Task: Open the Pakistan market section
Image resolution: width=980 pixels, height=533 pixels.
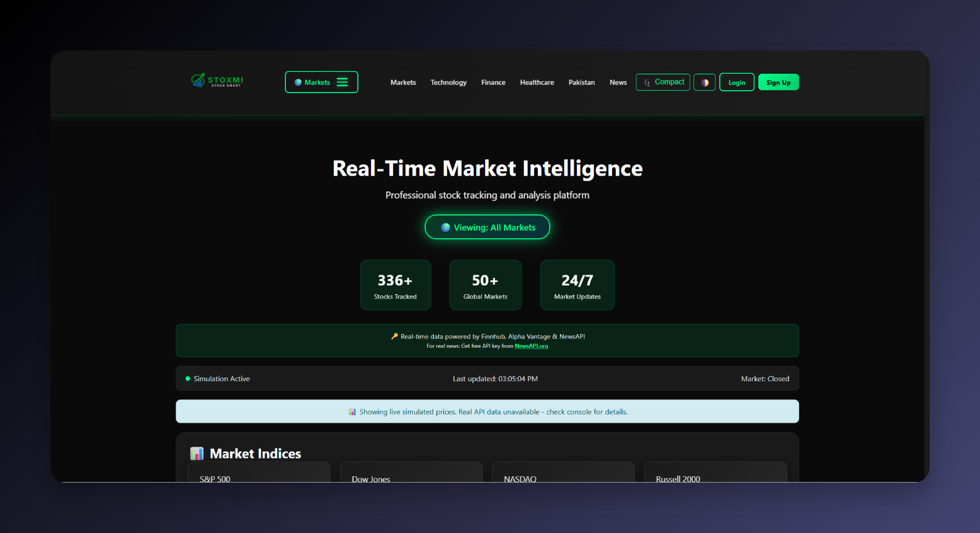Action: (581, 82)
